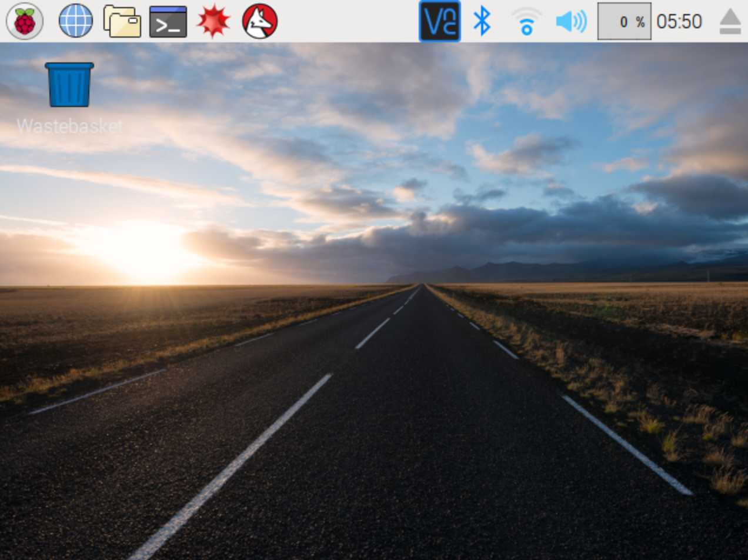The image size is (748, 560).
Task: Open Mathematica red spiky star icon
Action: tap(213, 21)
